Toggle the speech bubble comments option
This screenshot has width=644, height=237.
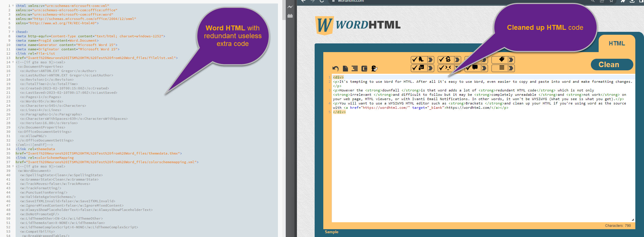coord(472,68)
